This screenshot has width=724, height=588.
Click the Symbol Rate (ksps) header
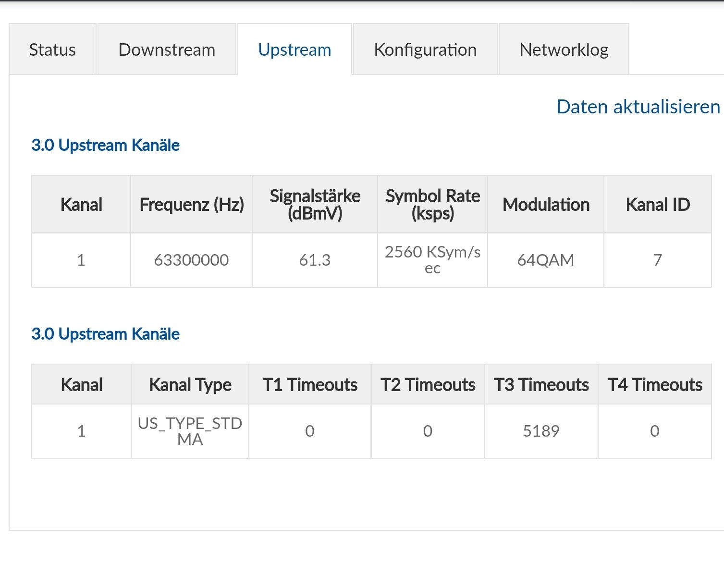click(x=432, y=205)
